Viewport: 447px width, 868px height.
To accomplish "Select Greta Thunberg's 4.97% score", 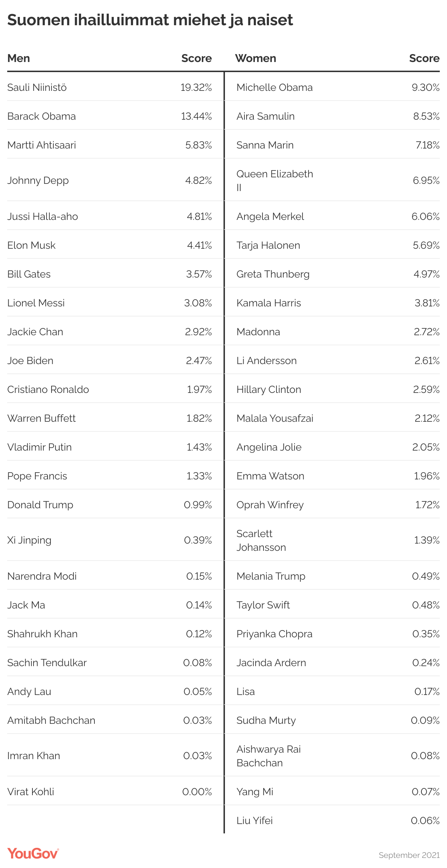I will click(426, 274).
